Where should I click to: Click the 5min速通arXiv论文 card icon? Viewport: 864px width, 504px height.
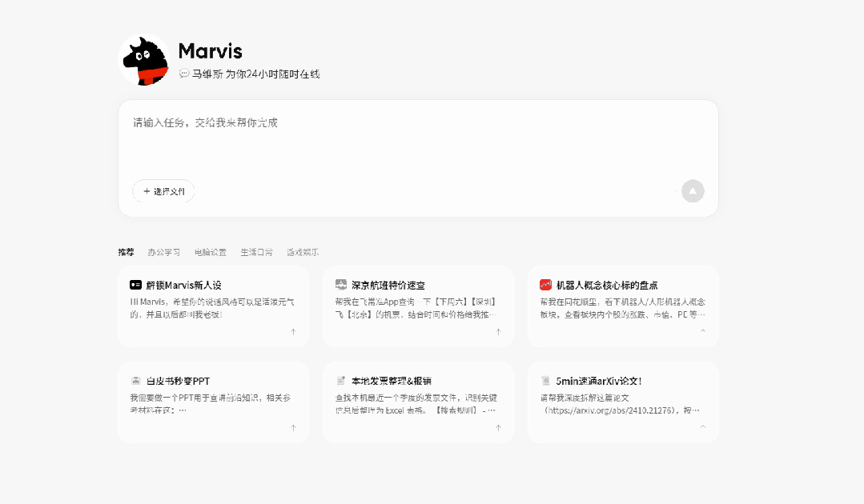[545, 381]
